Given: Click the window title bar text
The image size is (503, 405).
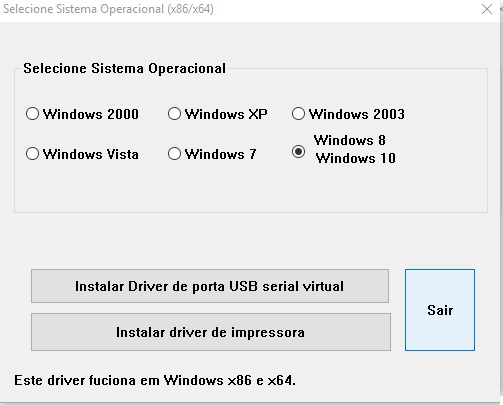Looking at the screenshot, I should click(108, 9).
